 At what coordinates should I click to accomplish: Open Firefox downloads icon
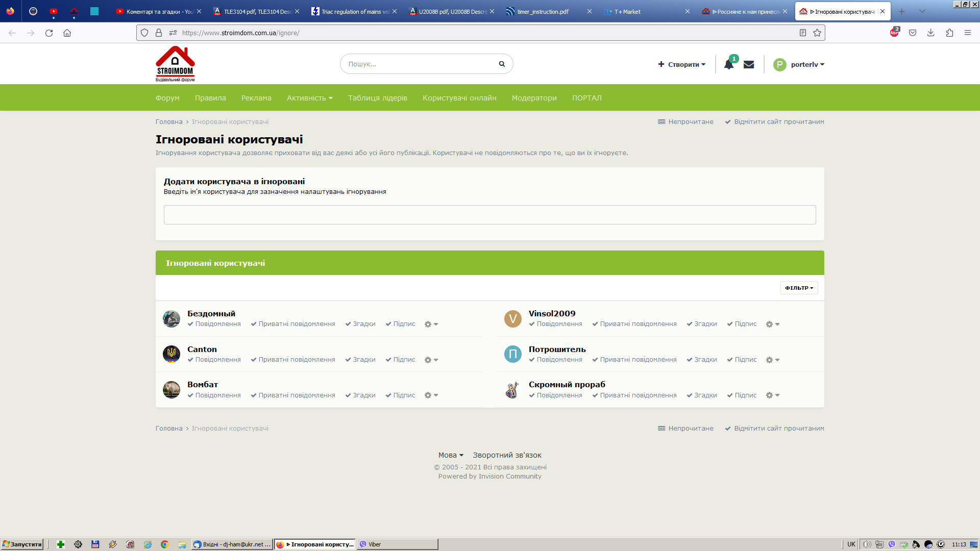[931, 33]
